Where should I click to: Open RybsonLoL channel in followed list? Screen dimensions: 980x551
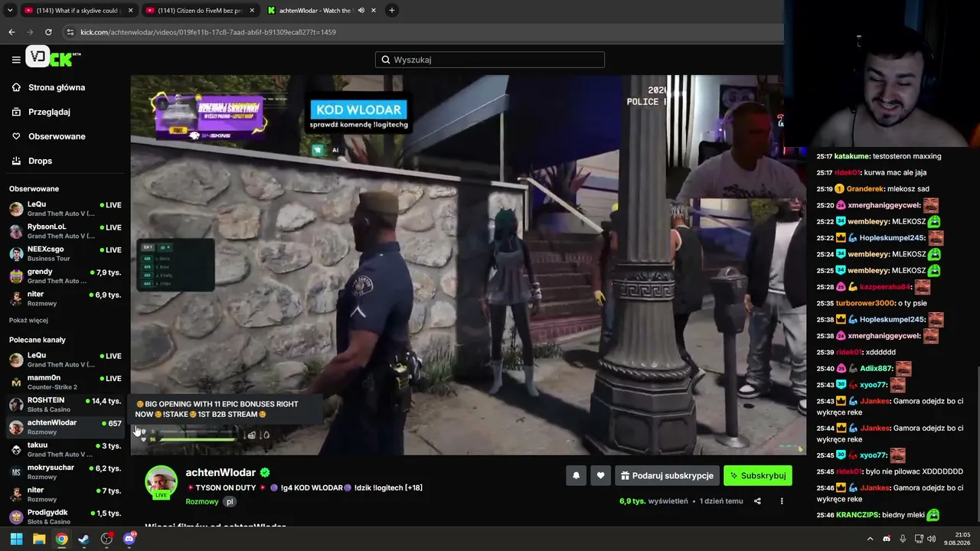(x=65, y=231)
